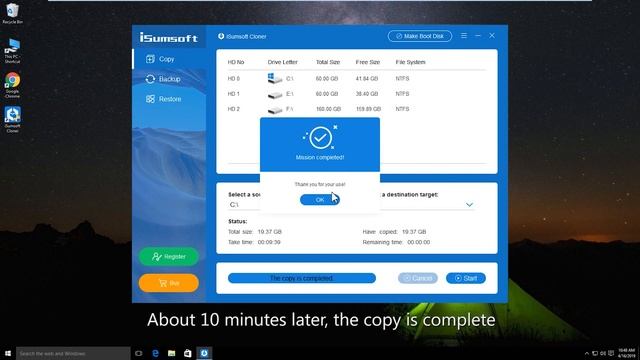Open the hamburger menu icon
Viewport: 640px width, 360px height.
464,36
